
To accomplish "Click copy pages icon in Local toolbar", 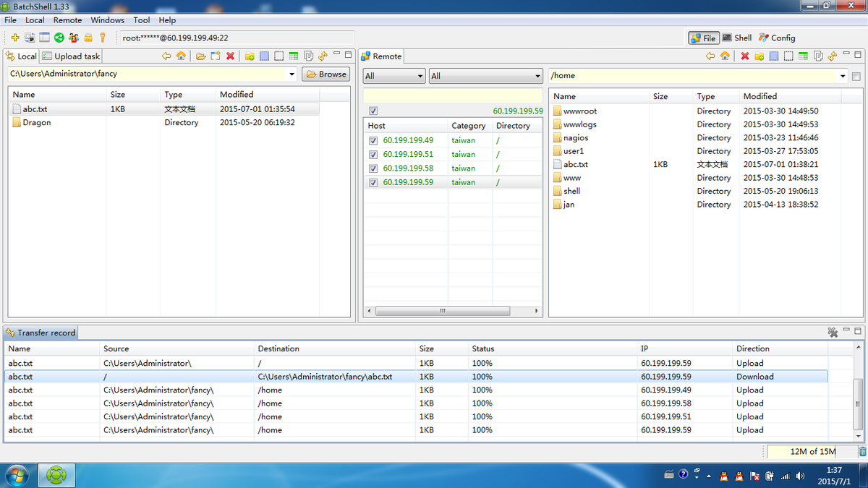I will click(x=309, y=56).
